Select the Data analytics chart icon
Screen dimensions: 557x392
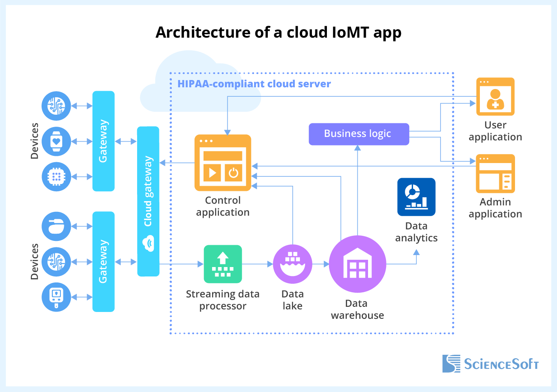pos(416,197)
